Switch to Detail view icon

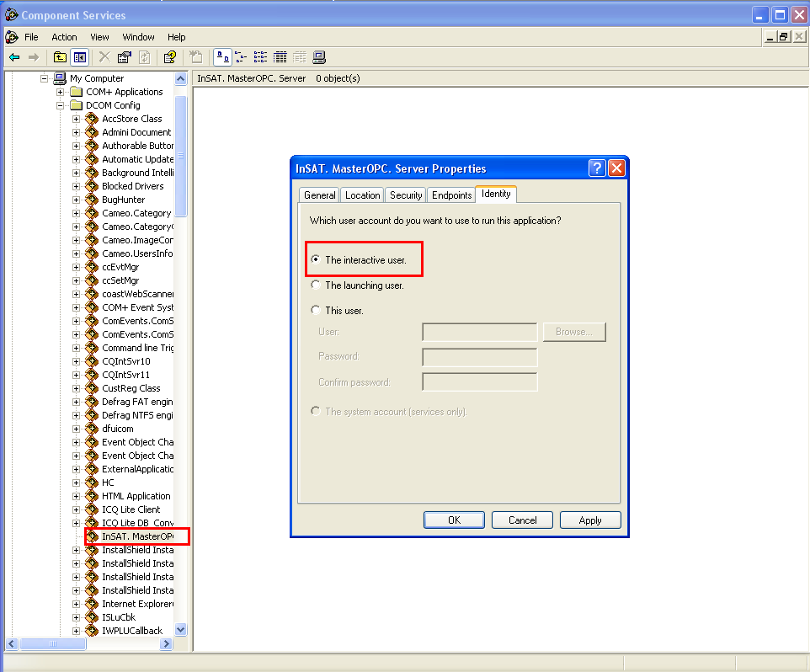[280, 57]
